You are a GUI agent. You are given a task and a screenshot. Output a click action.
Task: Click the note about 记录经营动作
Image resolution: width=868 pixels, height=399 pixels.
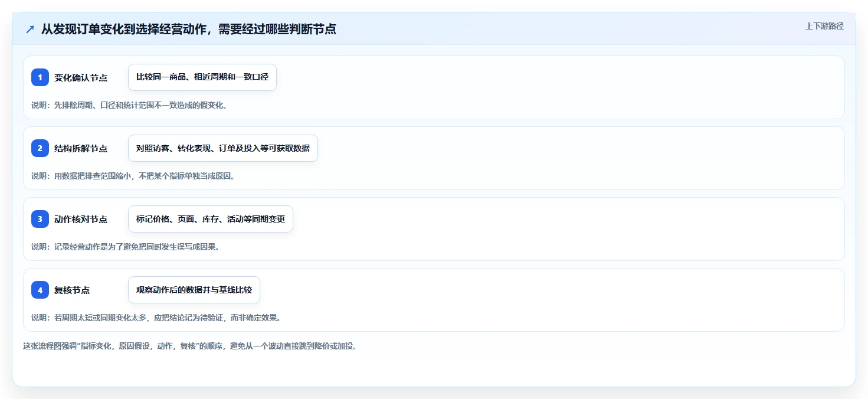[125, 247]
